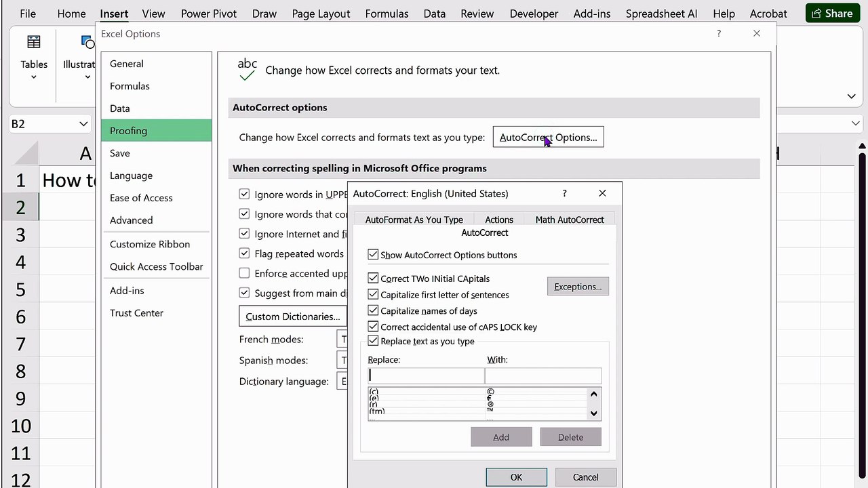Toggle Capitalize first letter of sentences
This screenshot has width=868, height=488.
[373, 295]
